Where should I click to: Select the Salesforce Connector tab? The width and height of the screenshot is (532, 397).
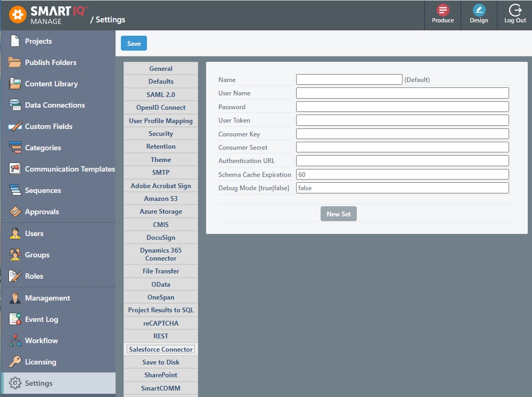click(161, 349)
